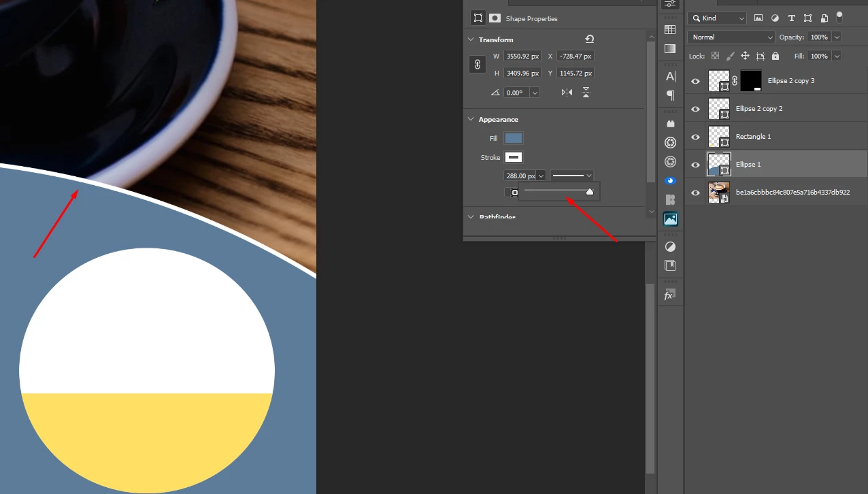Hide the Ellipse 2 copy 3 layer

pos(695,81)
